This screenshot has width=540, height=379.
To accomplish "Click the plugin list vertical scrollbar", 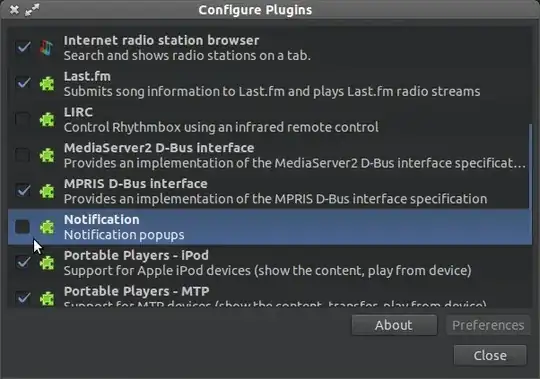I will (530, 166).
